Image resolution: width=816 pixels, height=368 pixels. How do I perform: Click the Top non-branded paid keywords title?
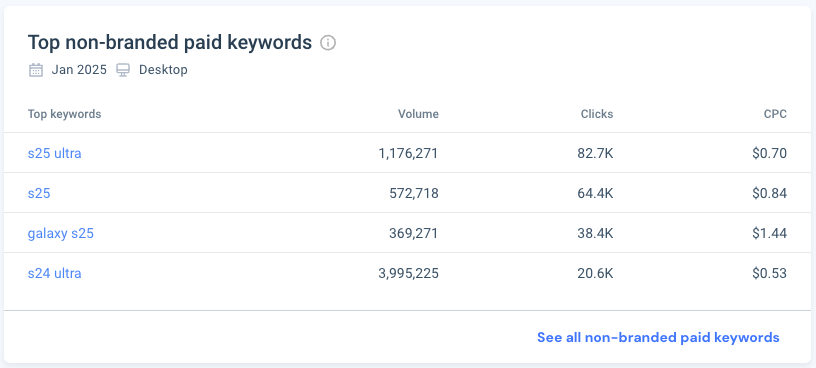pos(170,43)
